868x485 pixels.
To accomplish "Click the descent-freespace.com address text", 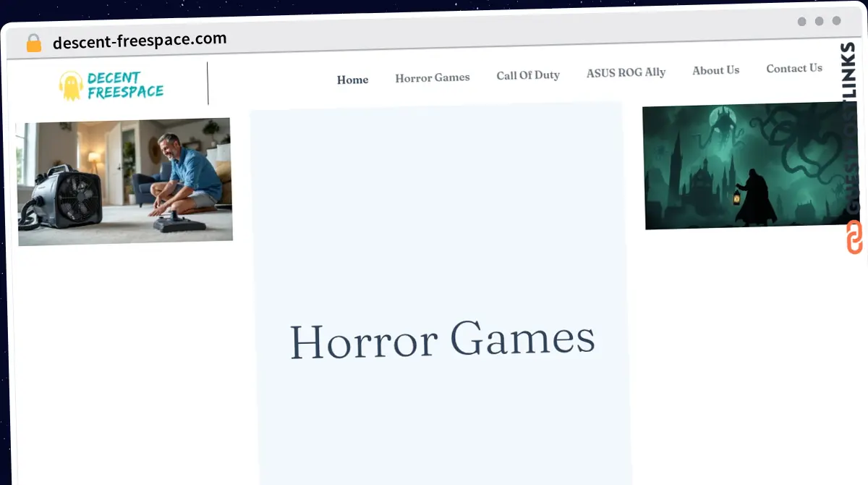I will coord(140,41).
